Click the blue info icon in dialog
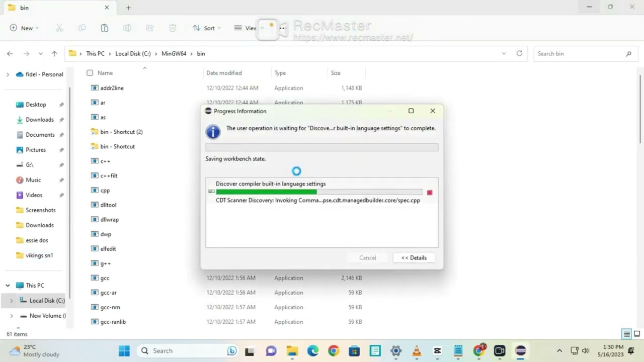 pyautogui.click(x=213, y=132)
